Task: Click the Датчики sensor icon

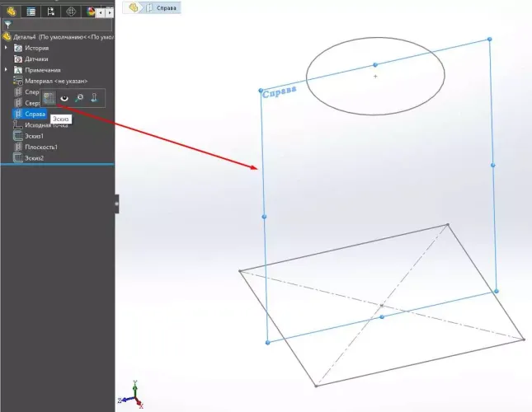Action: (x=18, y=59)
